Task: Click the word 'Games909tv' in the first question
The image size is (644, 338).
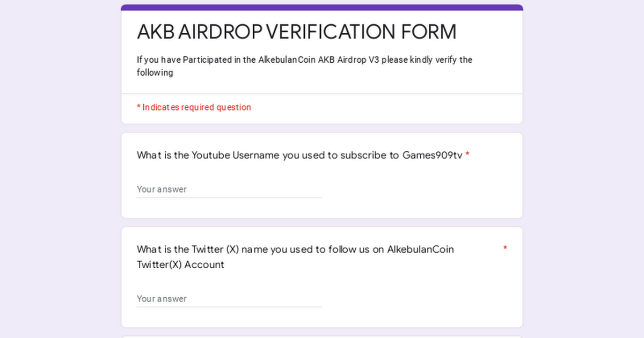Action: point(432,156)
